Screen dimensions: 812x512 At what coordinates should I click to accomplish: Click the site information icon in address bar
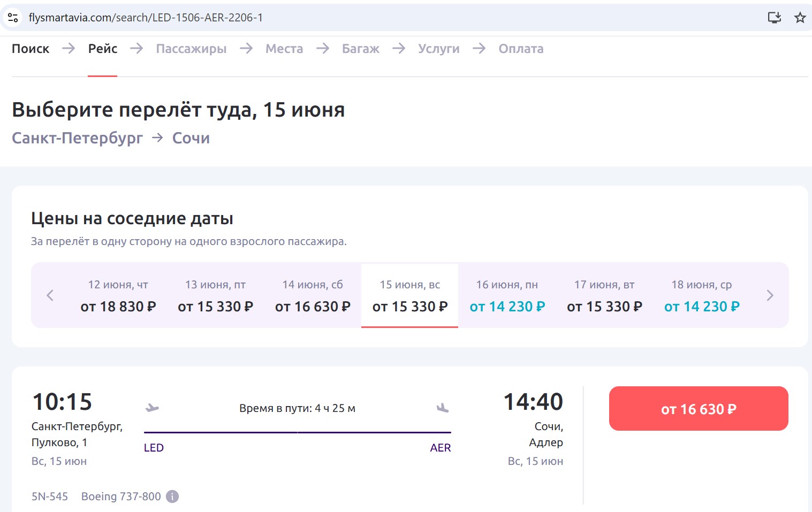point(13,18)
